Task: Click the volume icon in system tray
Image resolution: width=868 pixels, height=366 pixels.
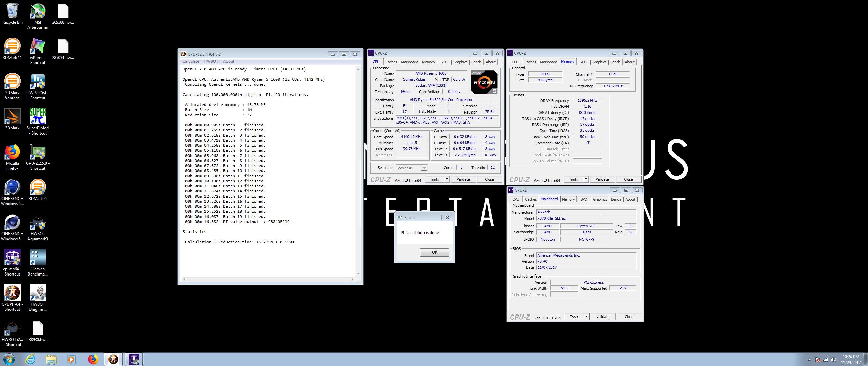Action: tap(833, 360)
